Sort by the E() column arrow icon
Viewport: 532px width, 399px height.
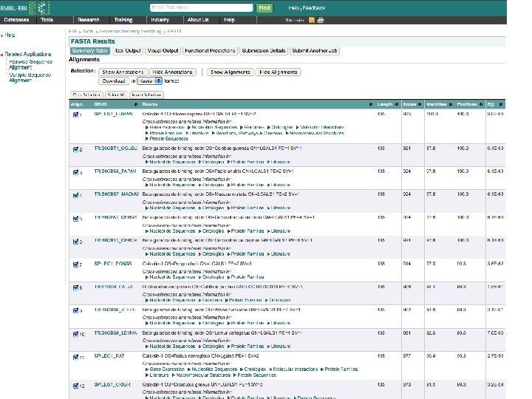click(x=501, y=104)
